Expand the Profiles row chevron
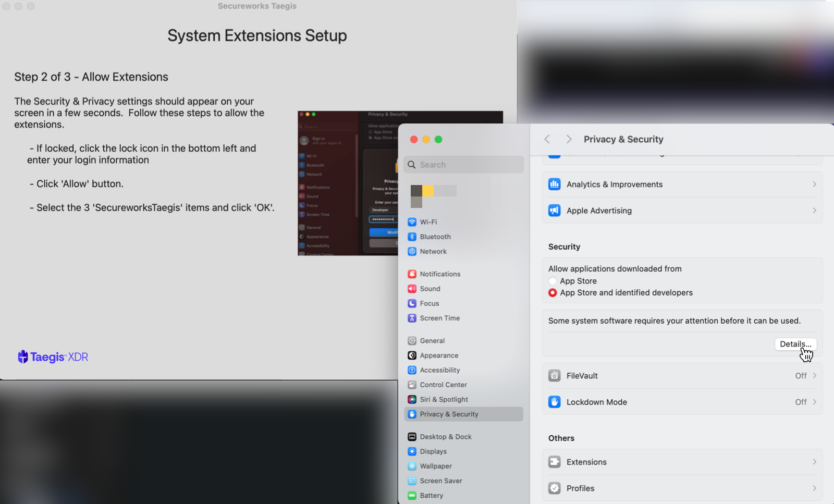This screenshot has width=834, height=504. 814,488
